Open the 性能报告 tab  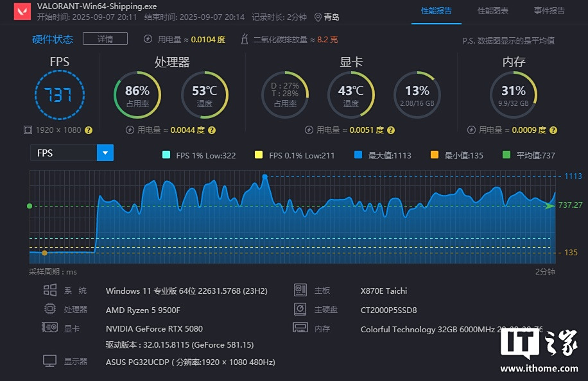tap(437, 11)
